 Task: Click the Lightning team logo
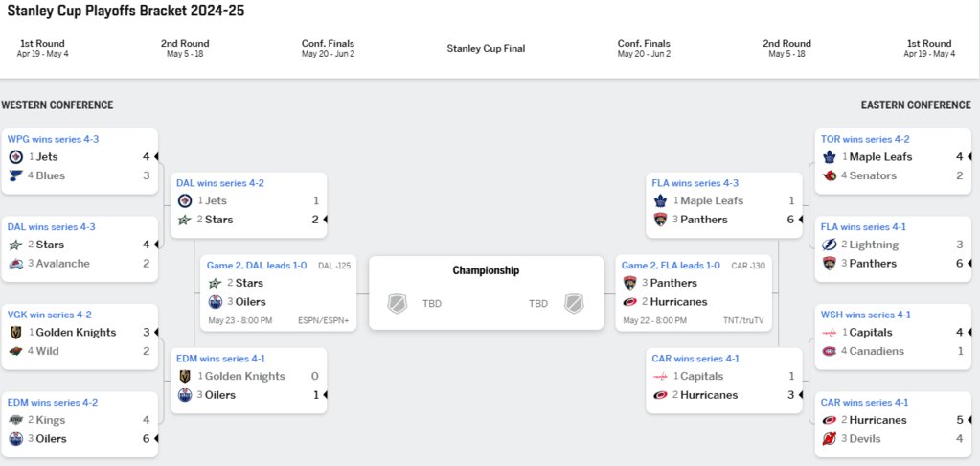point(830,245)
